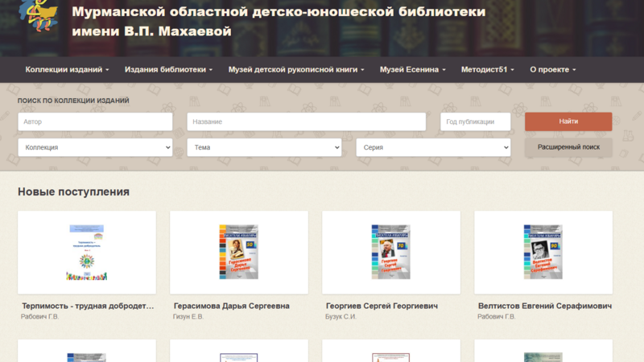Open Музей детской рукописной книги menu
This screenshot has height=362, width=644.
[x=296, y=70]
